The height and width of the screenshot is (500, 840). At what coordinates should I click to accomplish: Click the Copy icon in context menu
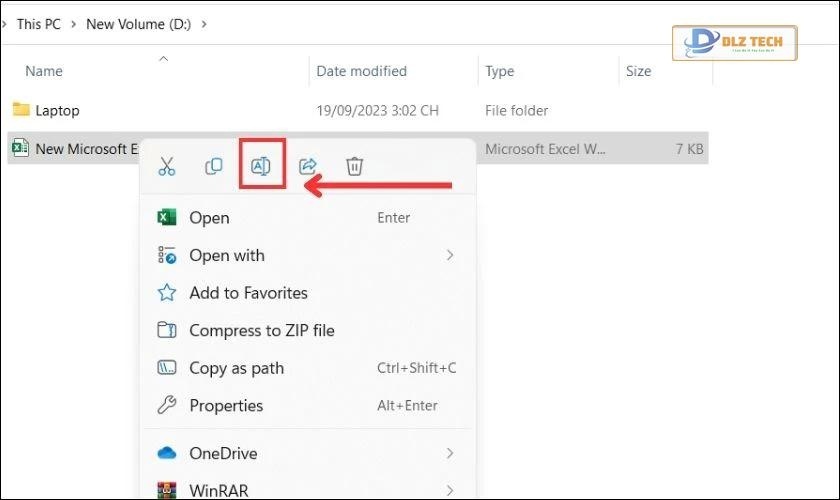pyautogui.click(x=214, y=167)
